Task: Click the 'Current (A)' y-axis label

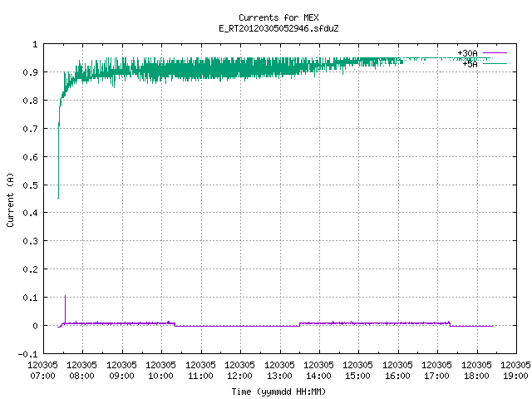Action: 10,199
